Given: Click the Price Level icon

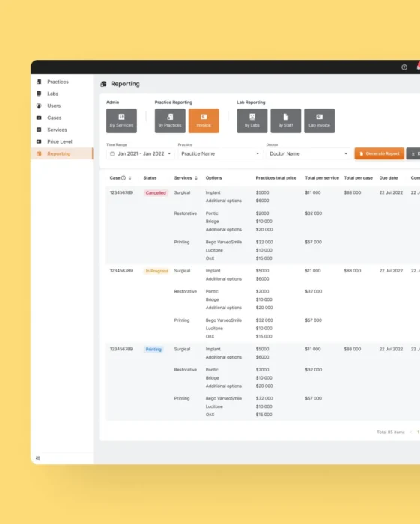Looking at the screenshot, I should (x=39, y=141).
